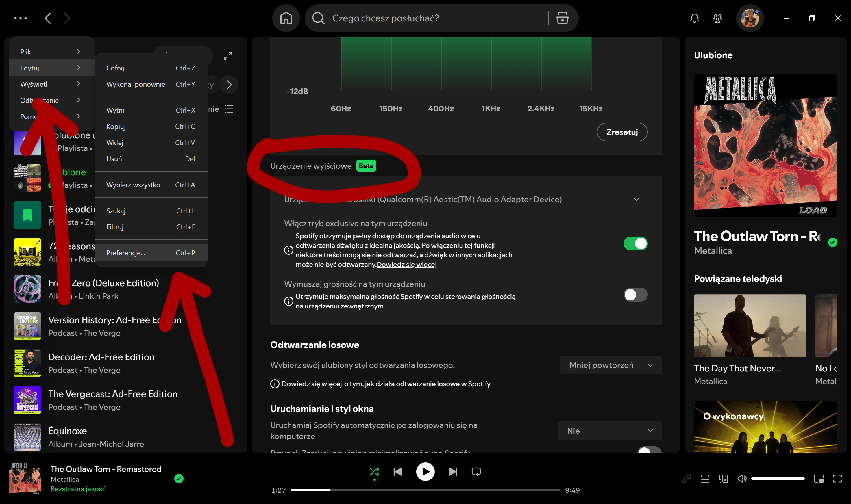
Task: Click the volume slider bar
Action: [x=778, y=479]
